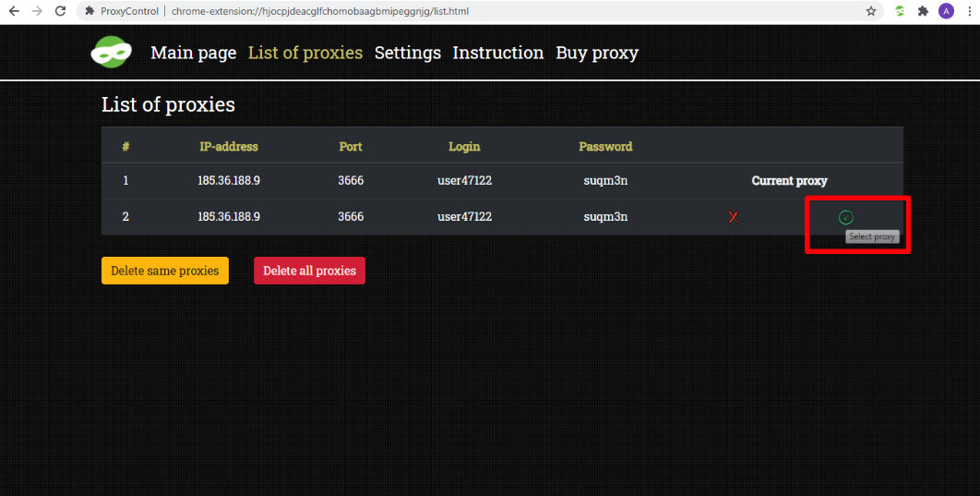Click the Port column header
Viewport: 980px width, 496px height.
click(x=351, y=146)
